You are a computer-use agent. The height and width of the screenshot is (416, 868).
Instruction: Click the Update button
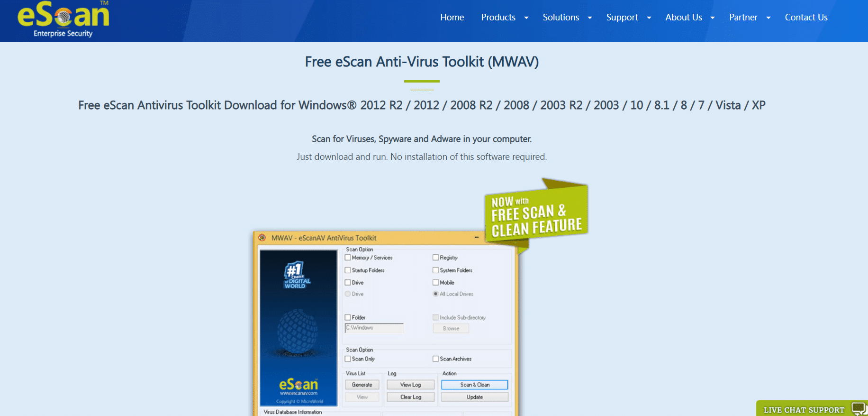click(475, 397)
